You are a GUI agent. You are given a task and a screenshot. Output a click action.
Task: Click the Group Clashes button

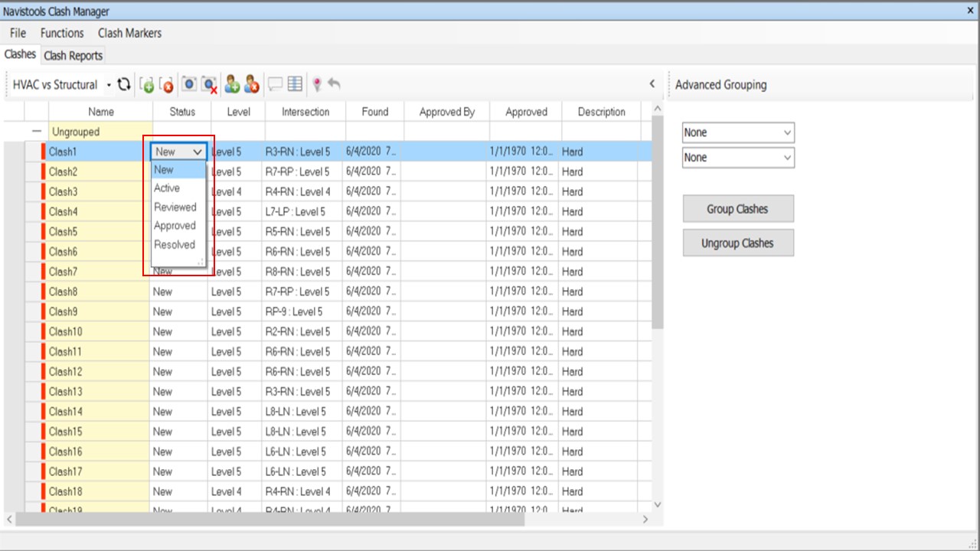(x=738, y=209)
